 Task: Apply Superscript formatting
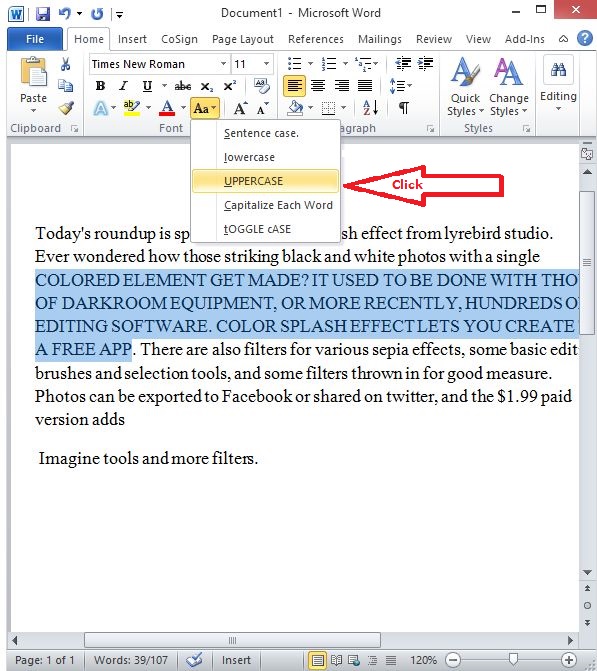pos(230,86)
